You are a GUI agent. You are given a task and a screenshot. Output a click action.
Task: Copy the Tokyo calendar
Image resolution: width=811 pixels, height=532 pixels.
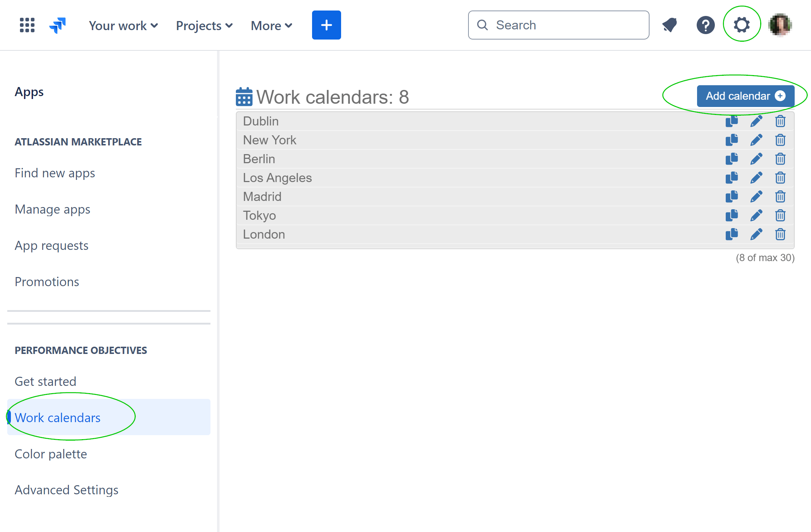(732, 215)
